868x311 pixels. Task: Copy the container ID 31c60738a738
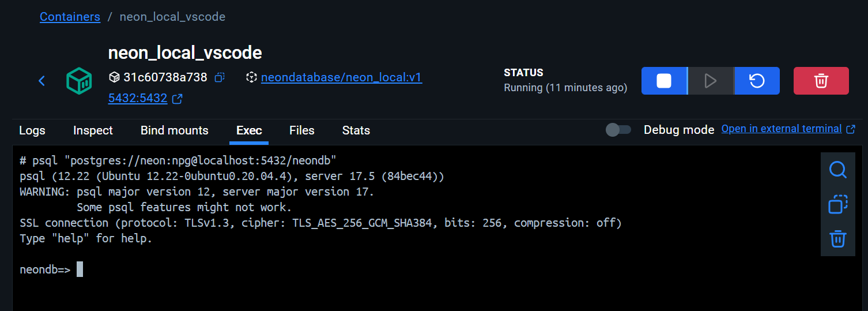pyautogui.click(x=220, y=77)
